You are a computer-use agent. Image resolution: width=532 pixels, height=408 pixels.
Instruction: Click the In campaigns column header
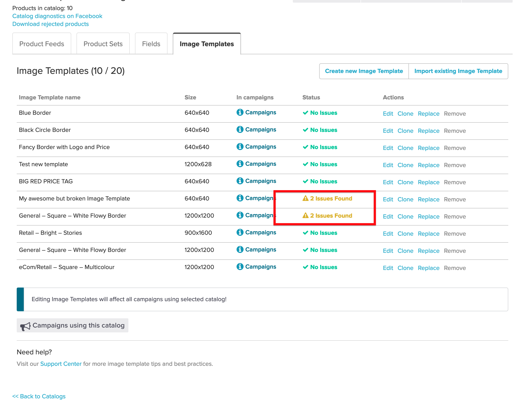pos(255,97)
